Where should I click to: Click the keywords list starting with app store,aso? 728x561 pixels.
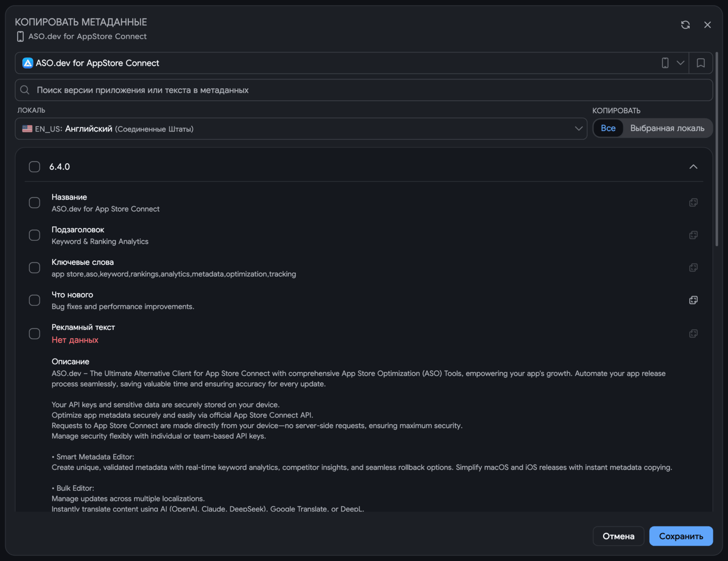point(174,274)
